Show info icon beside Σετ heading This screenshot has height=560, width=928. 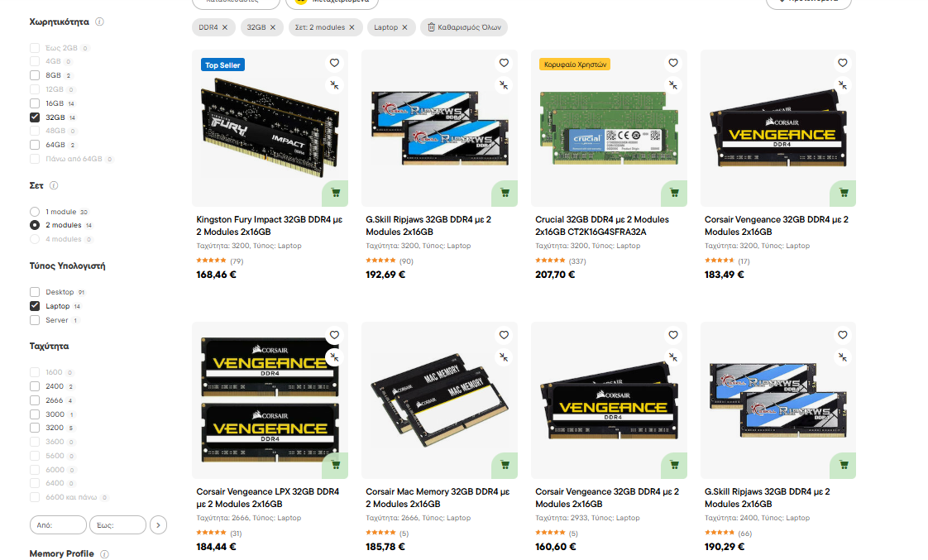tap(54, 185)
